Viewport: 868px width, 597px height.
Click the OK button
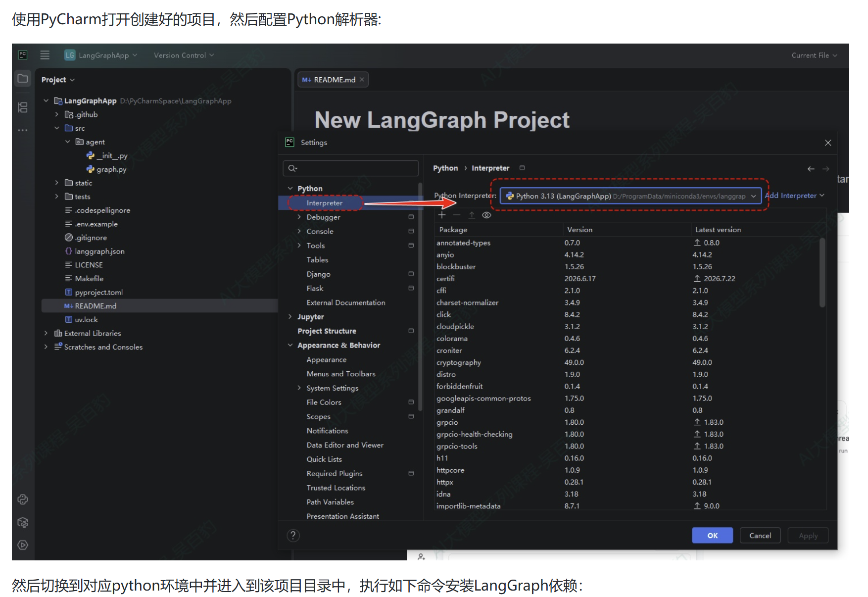712,536
